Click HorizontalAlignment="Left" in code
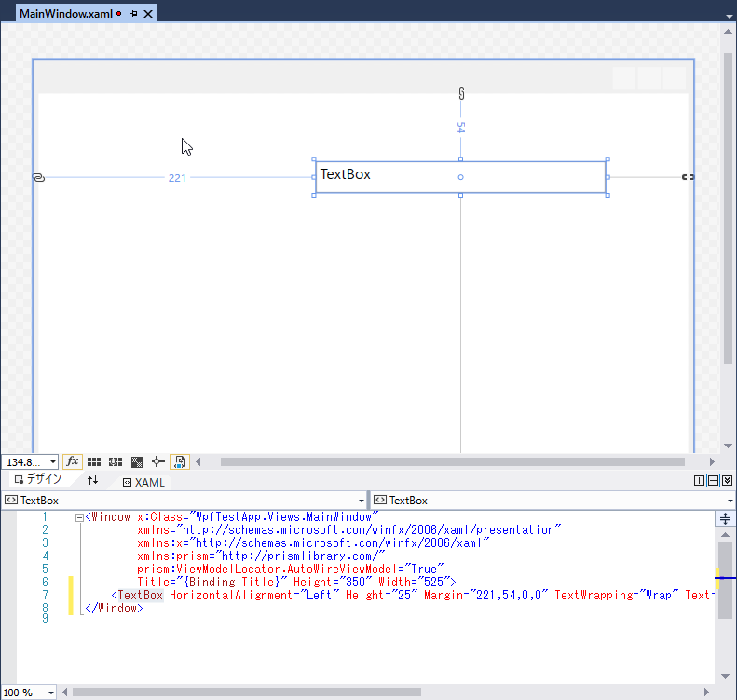737x700 pixels. (254, 596)
